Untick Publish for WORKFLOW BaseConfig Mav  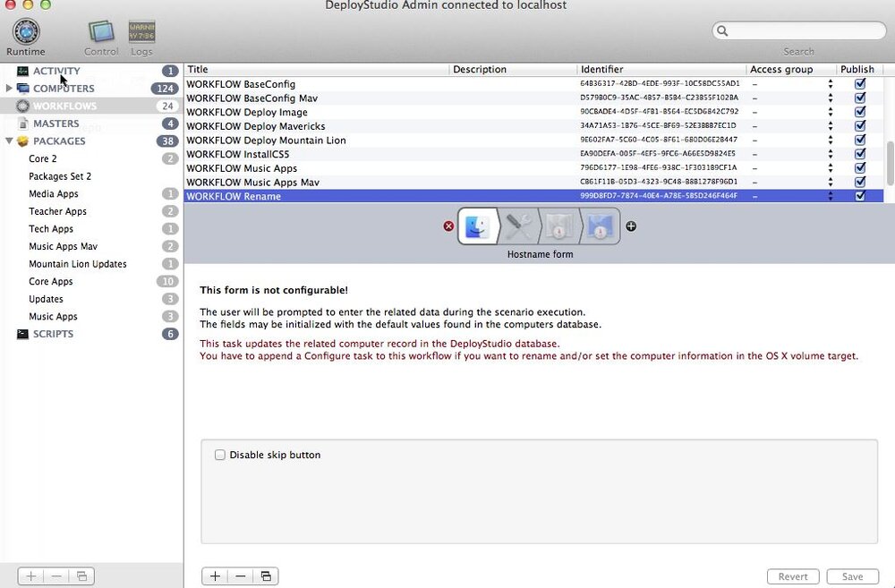tap(859, 98)
